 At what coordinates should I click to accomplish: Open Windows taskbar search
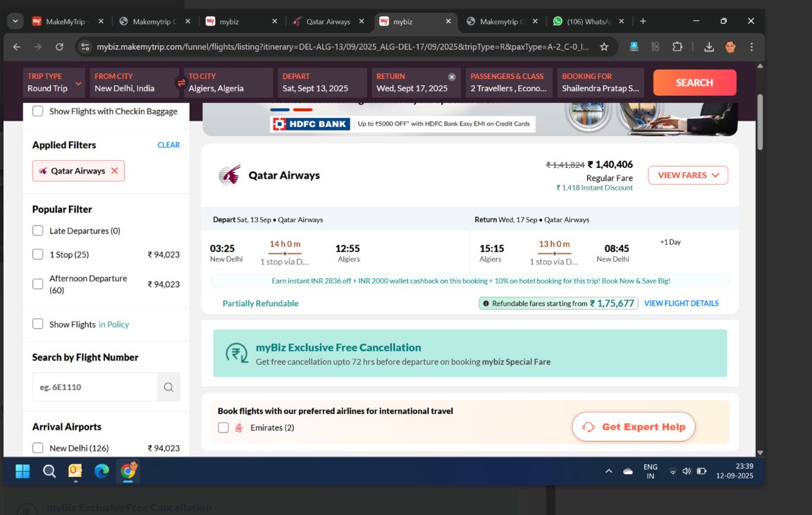[49, 471]
